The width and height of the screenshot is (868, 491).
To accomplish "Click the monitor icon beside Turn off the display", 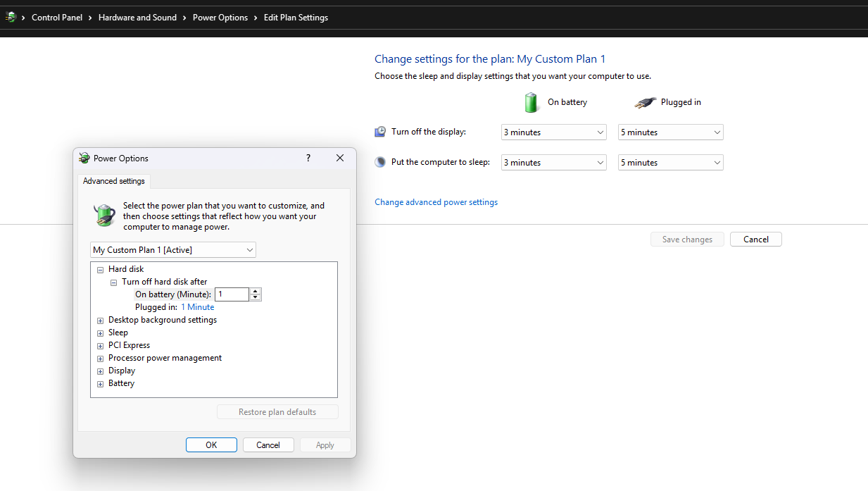I will 380,131.
